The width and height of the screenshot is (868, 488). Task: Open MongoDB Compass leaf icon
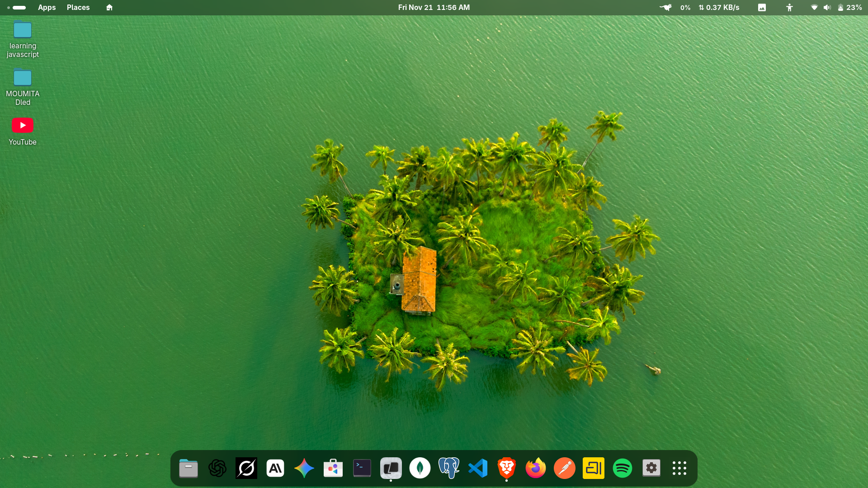tap(420, 468)
